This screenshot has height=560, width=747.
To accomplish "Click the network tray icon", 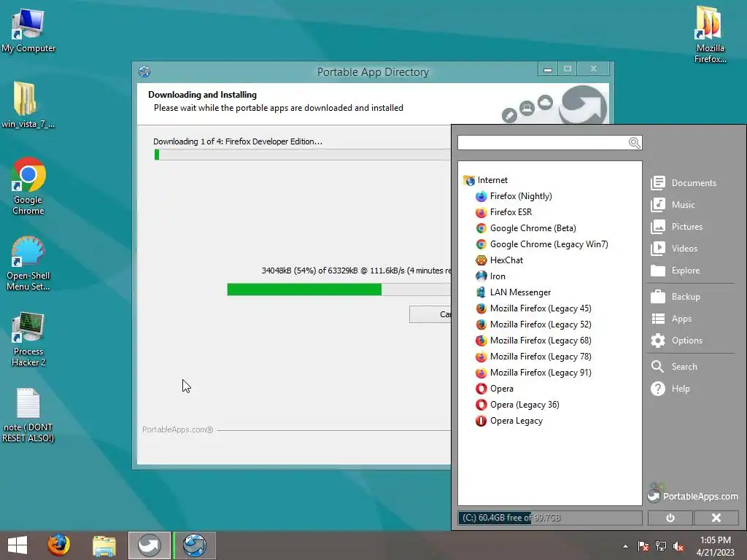I will point(661,546).
